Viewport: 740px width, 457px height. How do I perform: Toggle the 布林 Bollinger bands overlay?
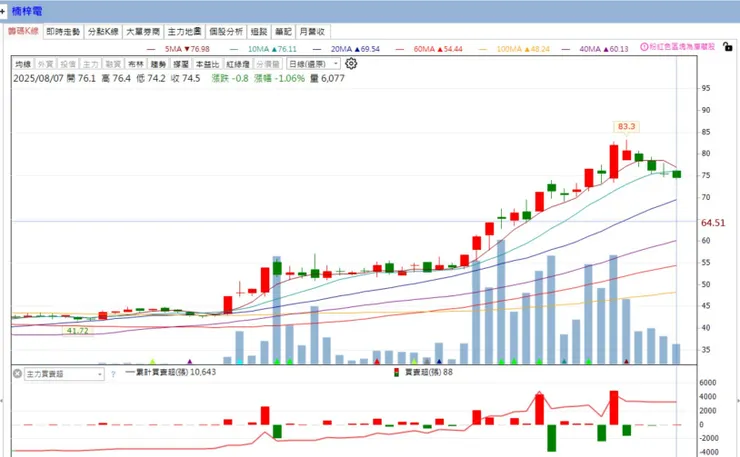click(x=136, y=64)
